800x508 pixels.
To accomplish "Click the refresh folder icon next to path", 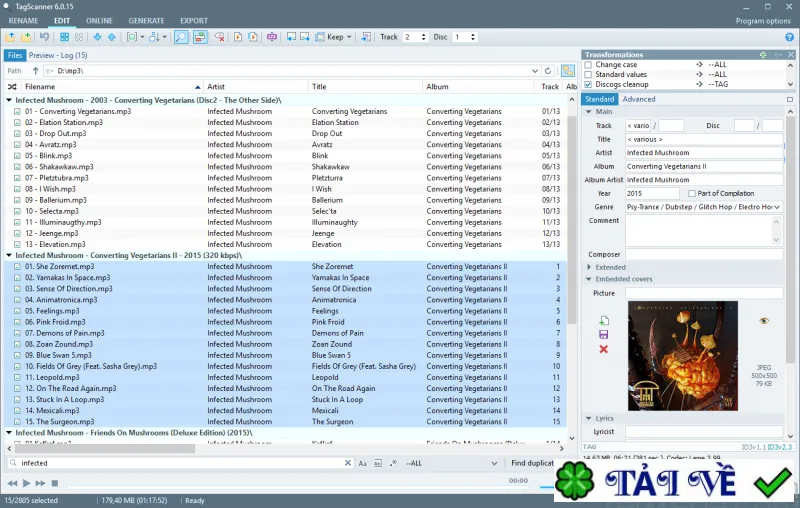I will pos(548,71).
